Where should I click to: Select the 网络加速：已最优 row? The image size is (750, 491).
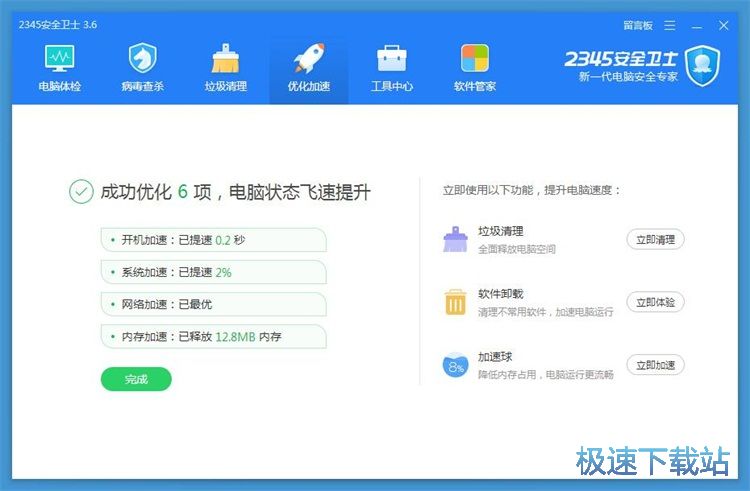click(x=214, y=304)
